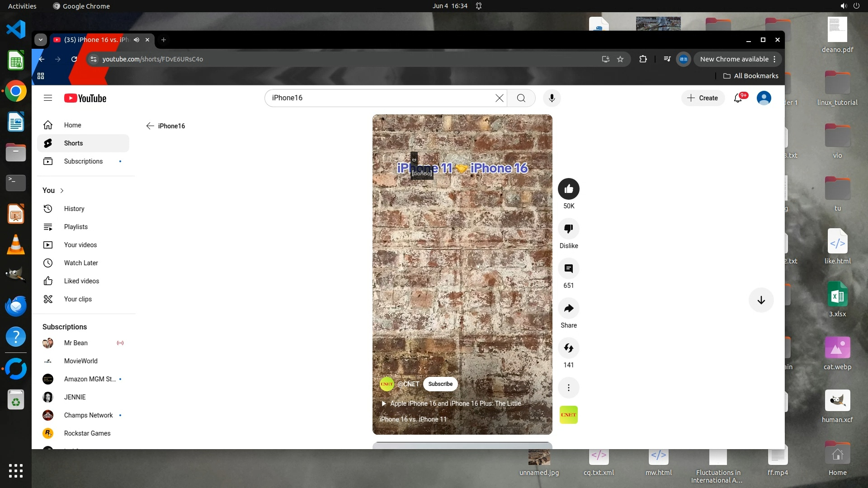Open the Remix option icon
This screenshot has width=868, height=488.
click(x=568, y=348)
